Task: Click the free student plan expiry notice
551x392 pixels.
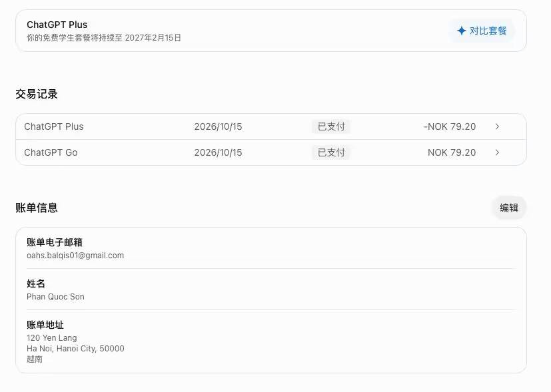Action: click(x=104, y=37)
